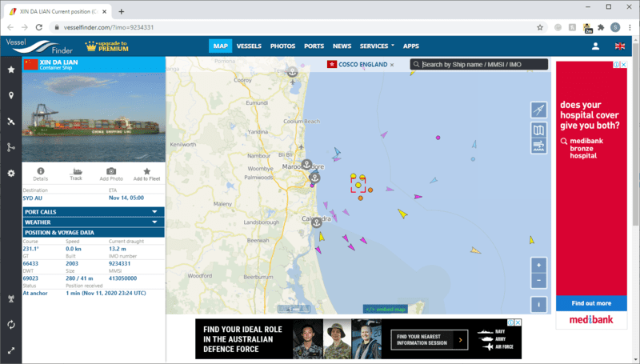Close the COSCO ENGLAND tag
This screenshot has width=640, height=364.
(392, 65)
